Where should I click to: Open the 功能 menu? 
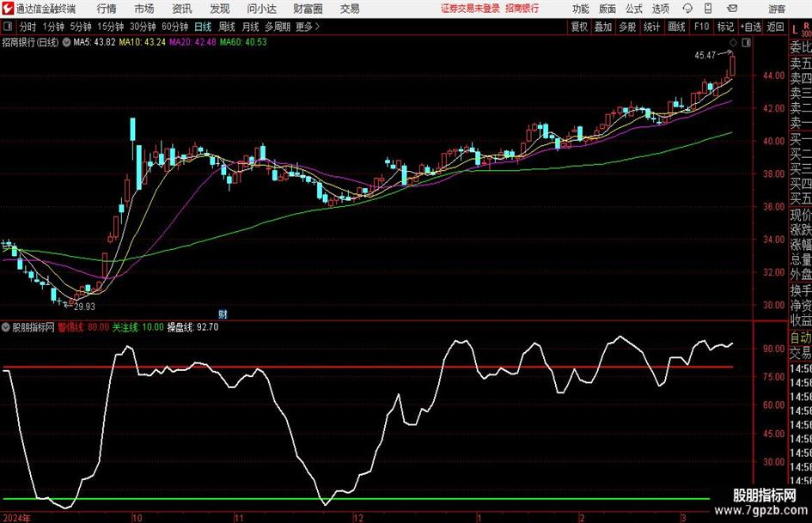click(x=581, y=9)
